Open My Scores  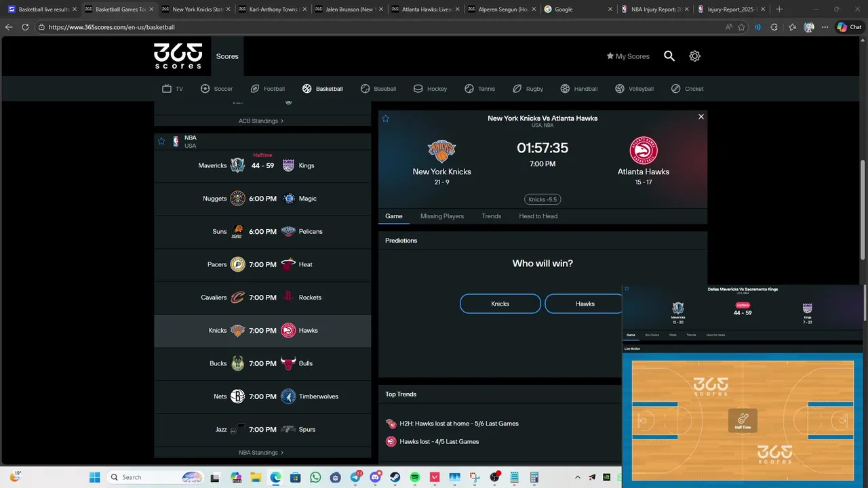pyautogui.click(x=628, y=56)
